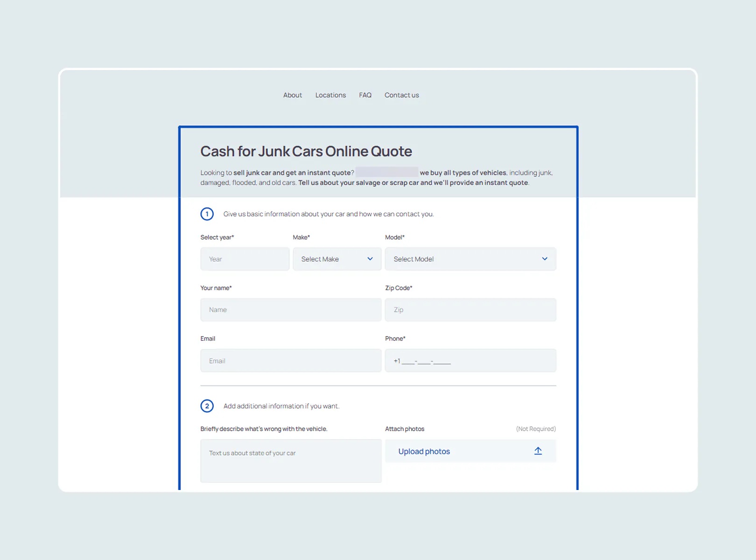
Task: Focus the Phone number field
Action: point(470,361)
